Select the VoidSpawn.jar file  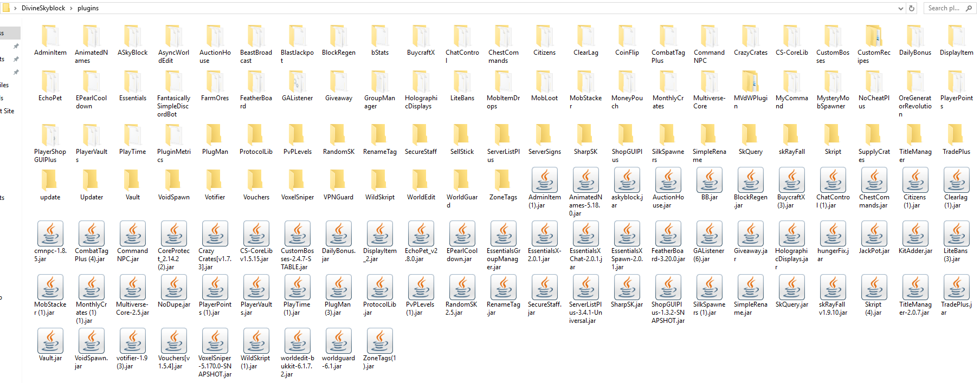click(x=92, y=349)
